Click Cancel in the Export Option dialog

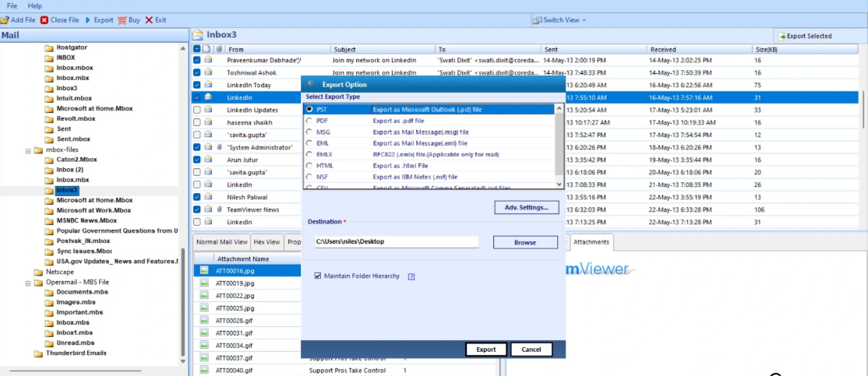coord(531,350)
